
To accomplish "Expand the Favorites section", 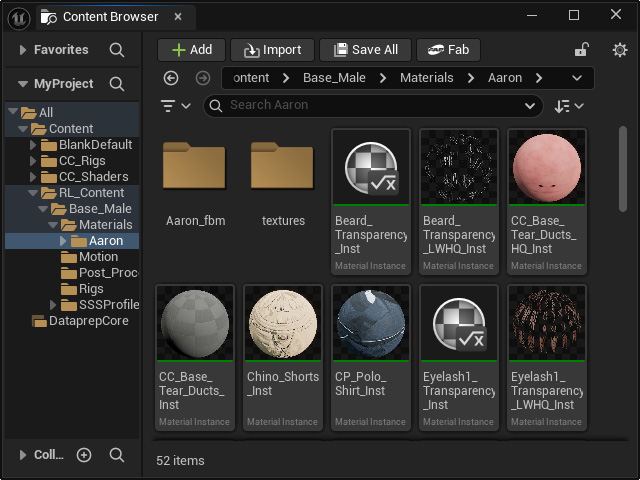I will pos(23,50).
